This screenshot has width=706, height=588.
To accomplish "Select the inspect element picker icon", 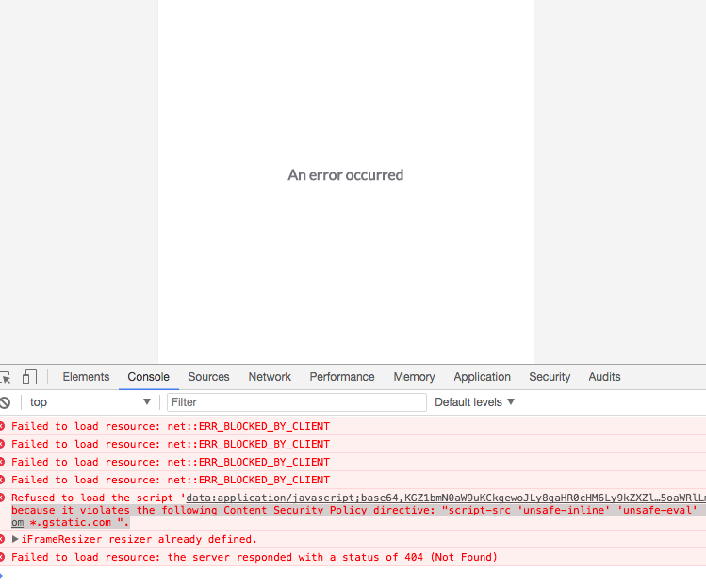I will [x=6, y=377].
